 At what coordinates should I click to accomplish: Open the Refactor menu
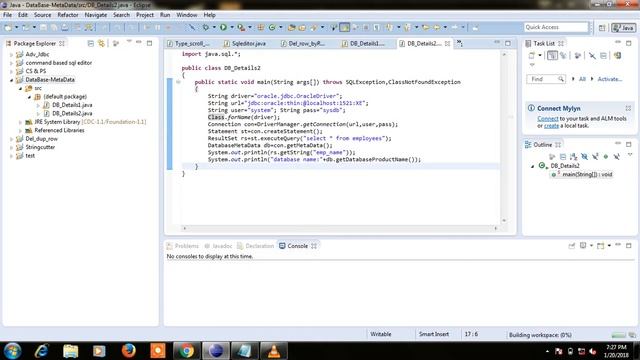click(68, 15)
